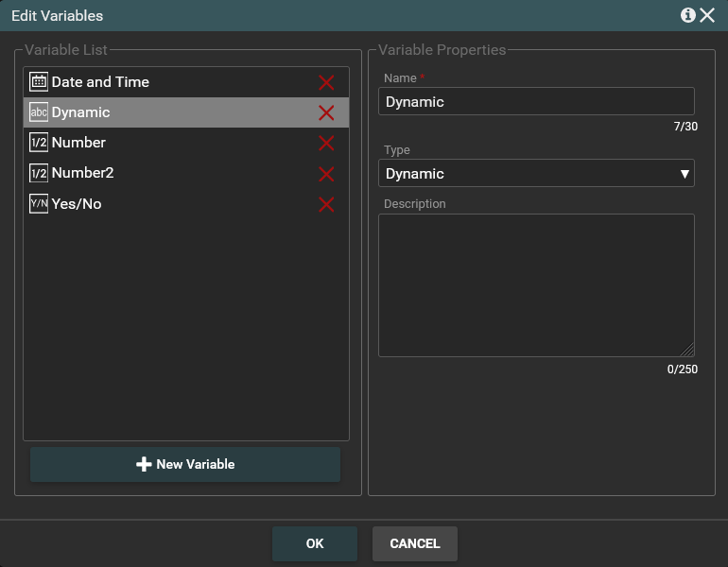The height and width of the screenshot is (567, 728).
Task: Delete the Date and Time variable
Action: coord(326,83)
